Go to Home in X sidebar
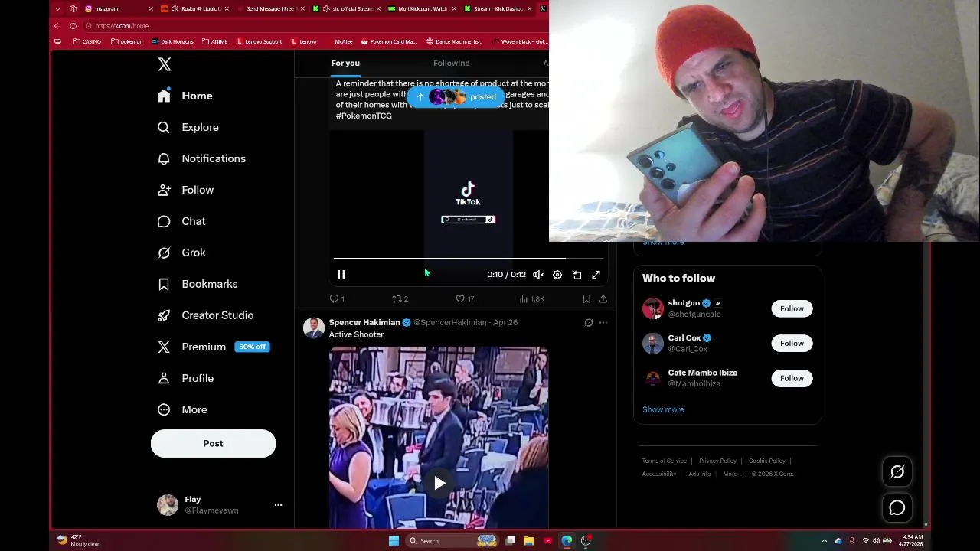 tap(185, 96)
